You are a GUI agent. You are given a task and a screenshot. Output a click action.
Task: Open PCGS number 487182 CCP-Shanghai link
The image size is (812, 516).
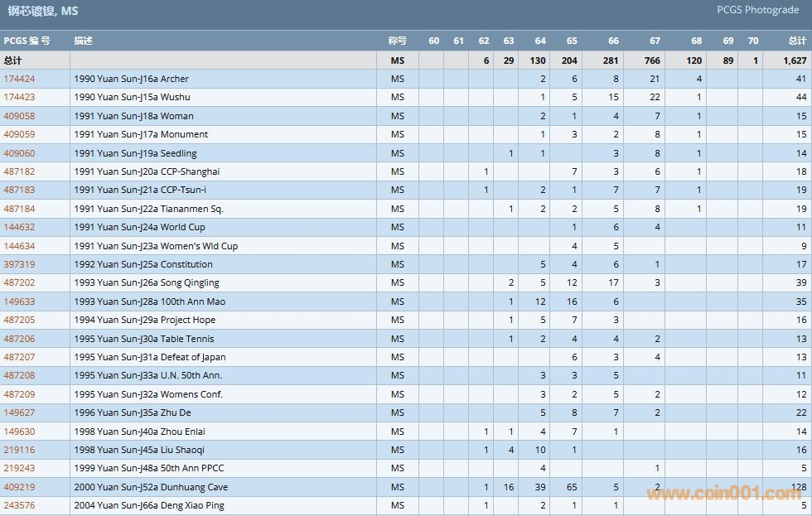pyautogui.click(x=19, y=171)
